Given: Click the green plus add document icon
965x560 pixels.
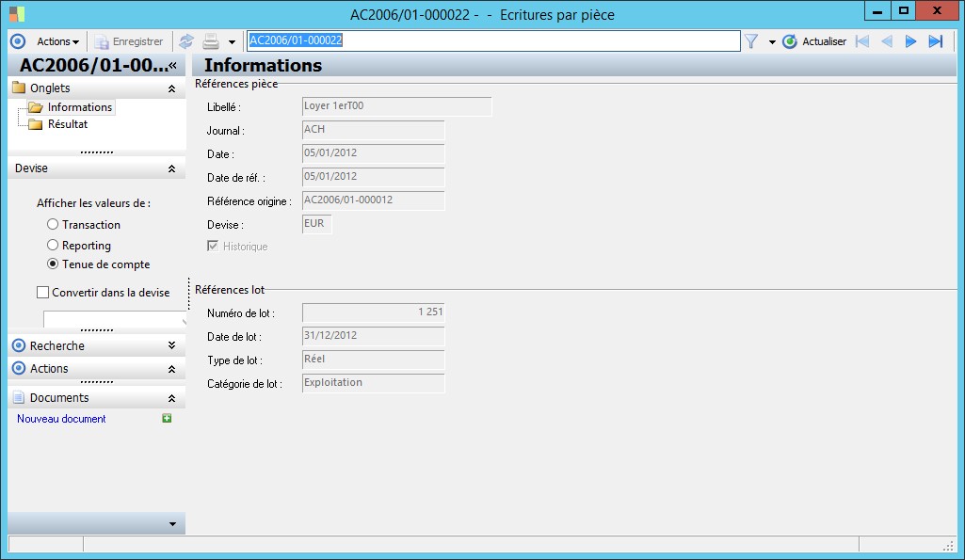Looking at the screenshot, I should tap(167, 419).
